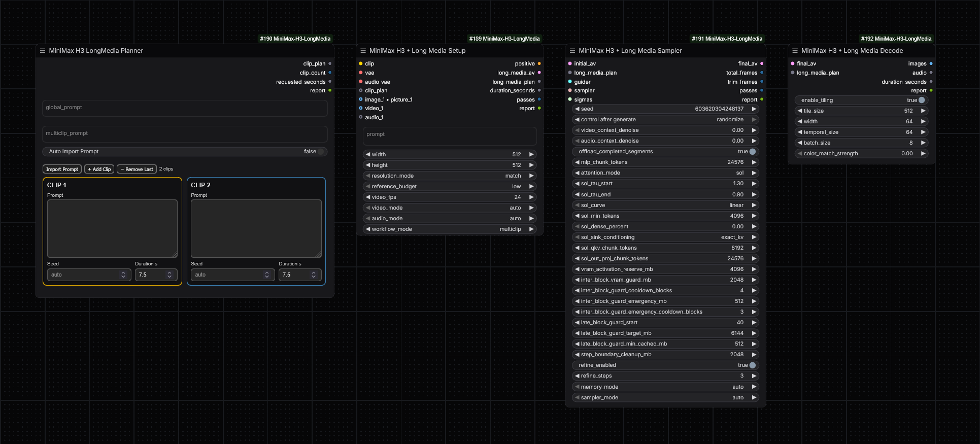This screenshot has height=444, width=980.
Task: Open reference_budget dropdown showing low
Action: coord(450,186)
